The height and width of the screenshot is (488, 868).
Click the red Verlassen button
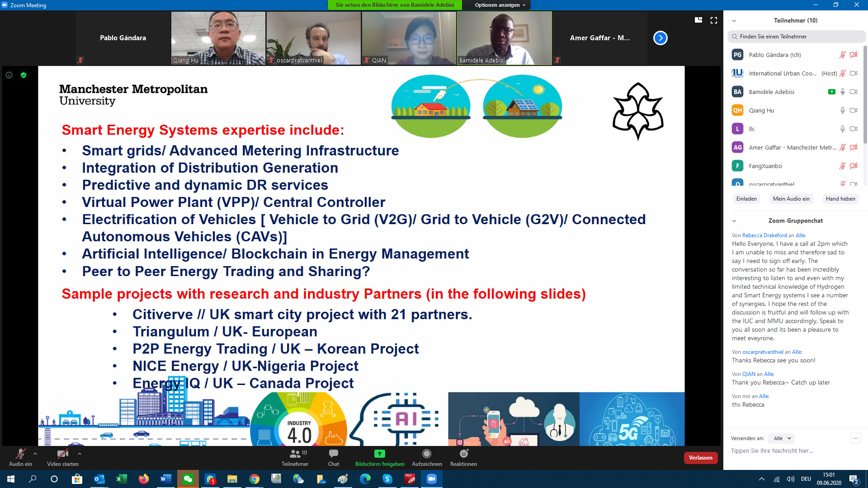(x=700, y=458)
